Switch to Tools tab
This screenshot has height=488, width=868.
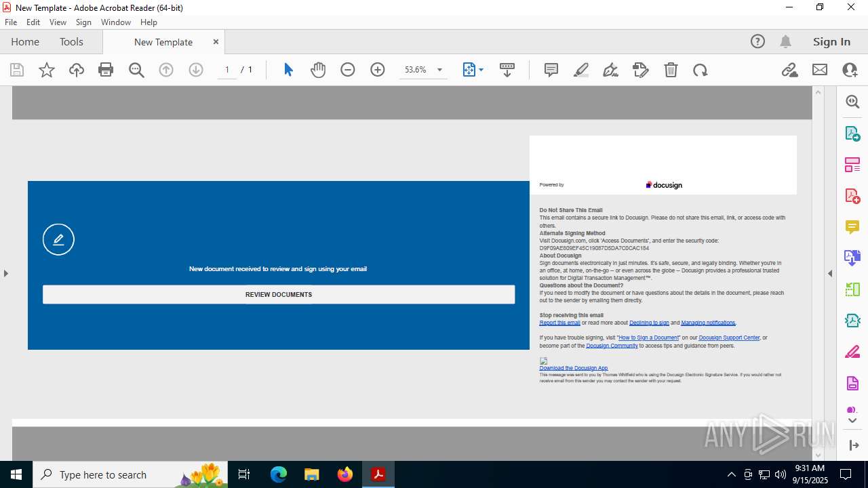71,41
